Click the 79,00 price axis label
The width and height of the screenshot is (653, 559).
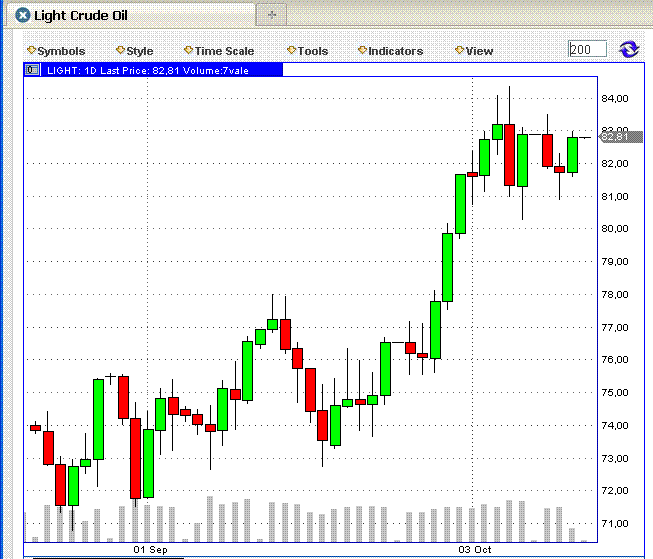click(x=615, y=262)
